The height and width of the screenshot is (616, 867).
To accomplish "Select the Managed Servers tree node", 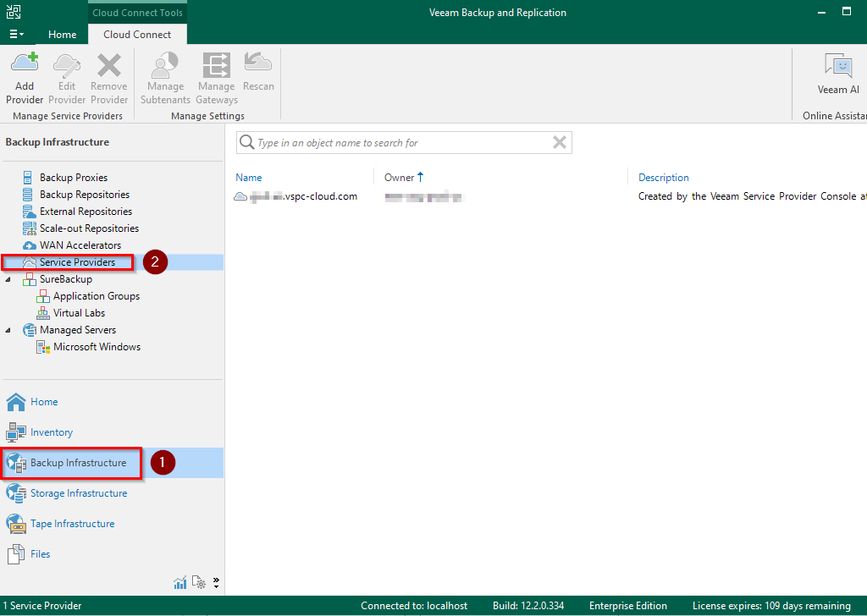I will (x=77, y=330).
